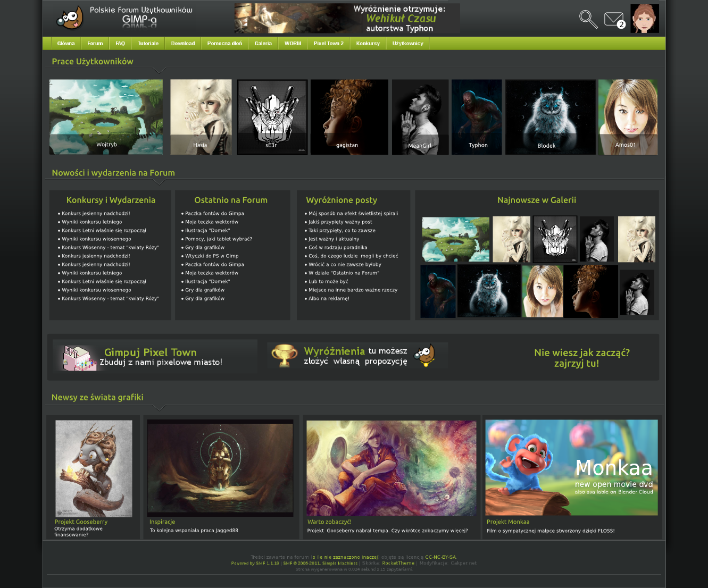Open the envelope messages icon
The image size is (708, 588).
613,20
